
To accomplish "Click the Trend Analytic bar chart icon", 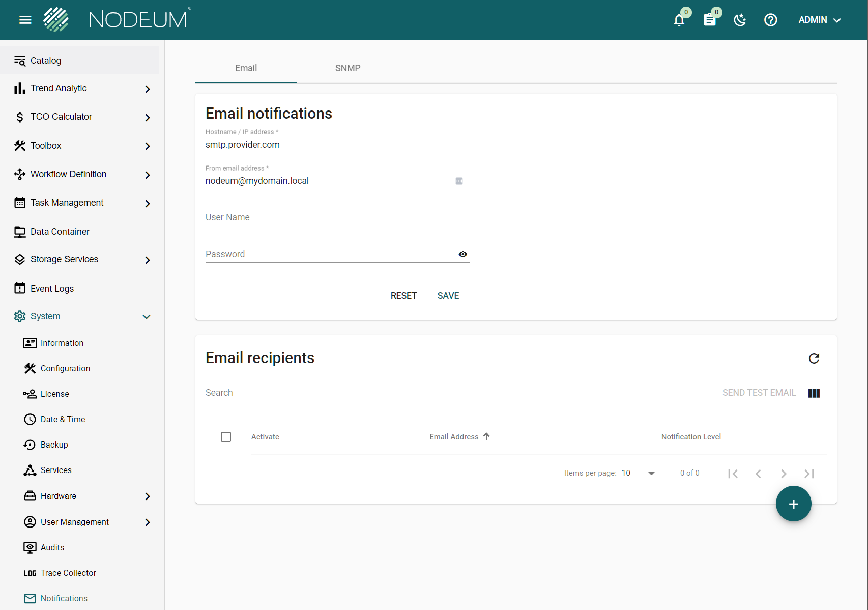I will coord(20,89).
